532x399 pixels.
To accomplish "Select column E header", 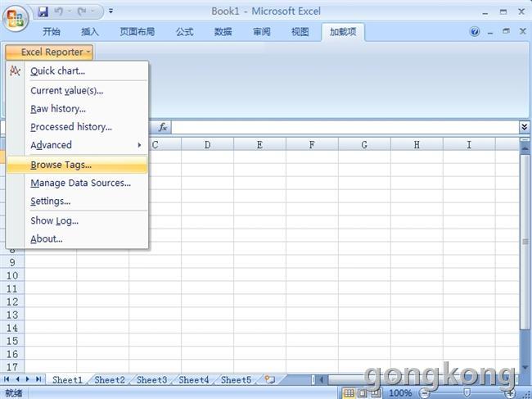I will click(x=259, y=145).
